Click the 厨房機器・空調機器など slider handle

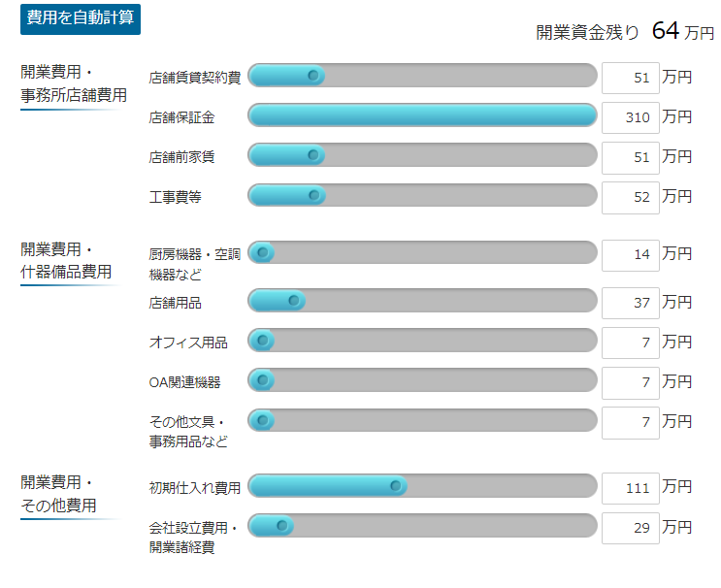tap(263, 252)
